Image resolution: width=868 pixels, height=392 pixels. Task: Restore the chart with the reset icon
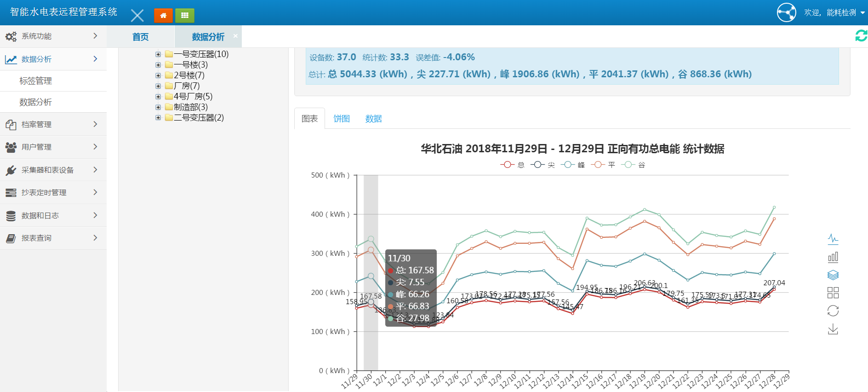point(833,311)
